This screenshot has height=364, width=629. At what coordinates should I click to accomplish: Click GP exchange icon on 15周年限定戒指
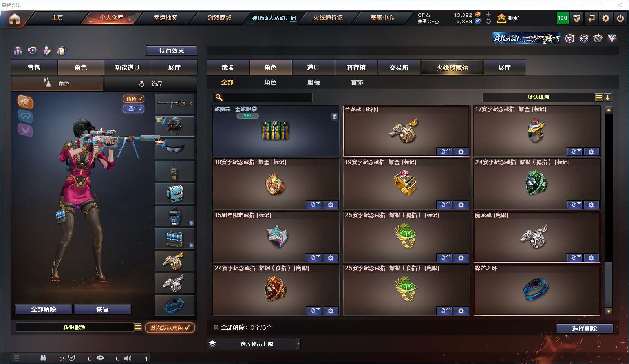pos(314,258)
